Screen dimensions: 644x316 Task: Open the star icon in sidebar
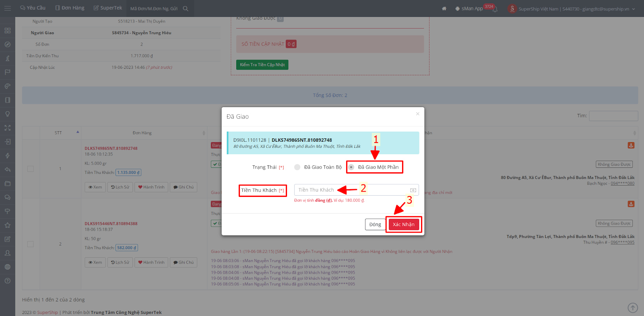click(x=7, y=225)
